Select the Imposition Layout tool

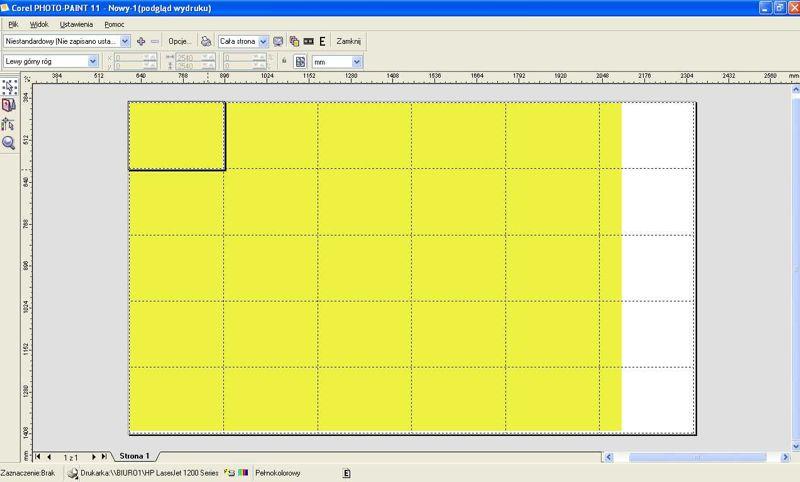pyautogui.click(x=9, y=105)
